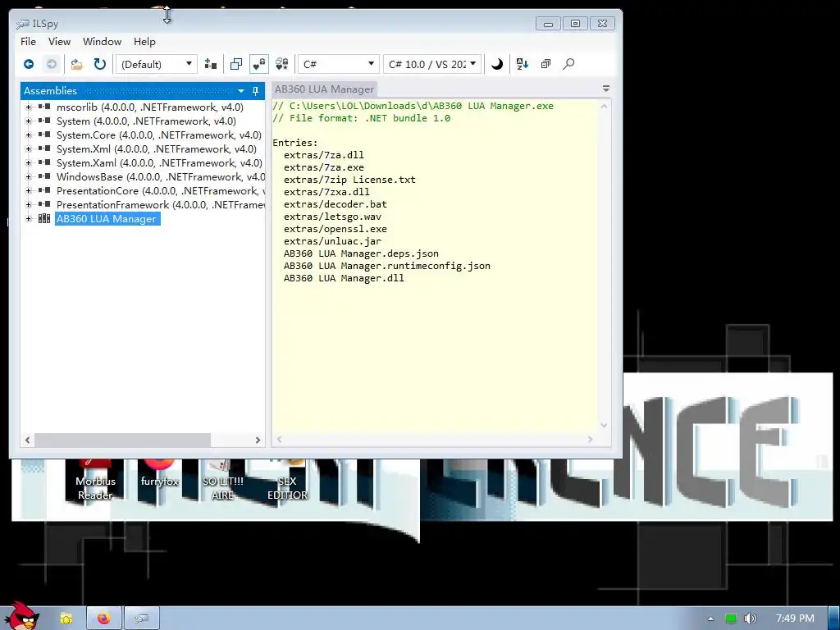Toggle showing private and internal members
The height and width of the screenshot is (630, 840).
(x=258, y=64)
